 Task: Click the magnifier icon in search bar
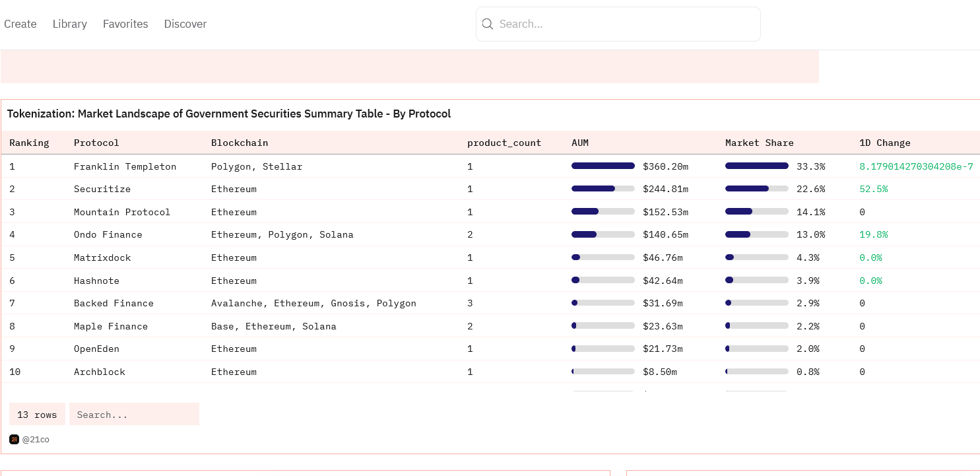tap(488, 24)
